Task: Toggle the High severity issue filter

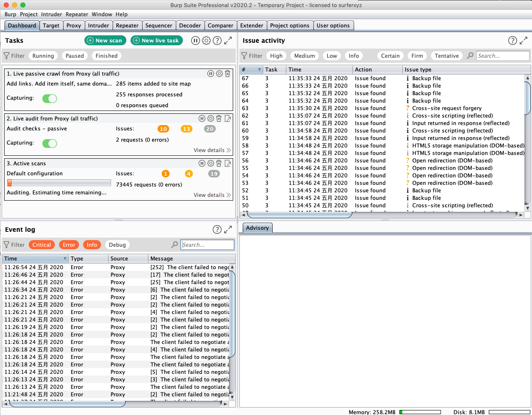Action: (x=276, y=56)
